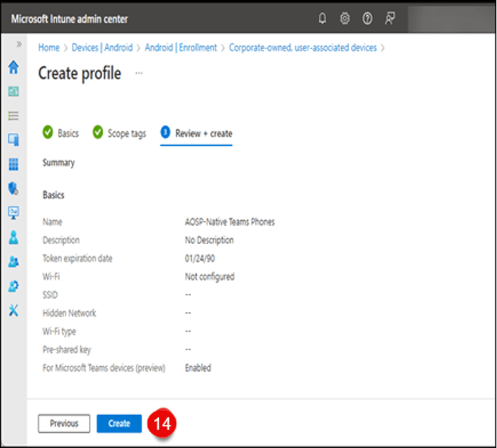Open All services list icon in sidebar
The height and width of the screenshot is (448, 497).
tap(13, 115)
